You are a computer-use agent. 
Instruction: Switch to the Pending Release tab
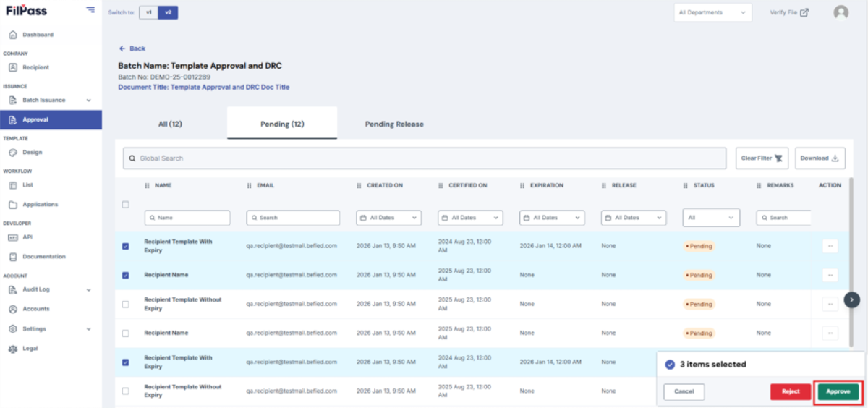point(394,124)
